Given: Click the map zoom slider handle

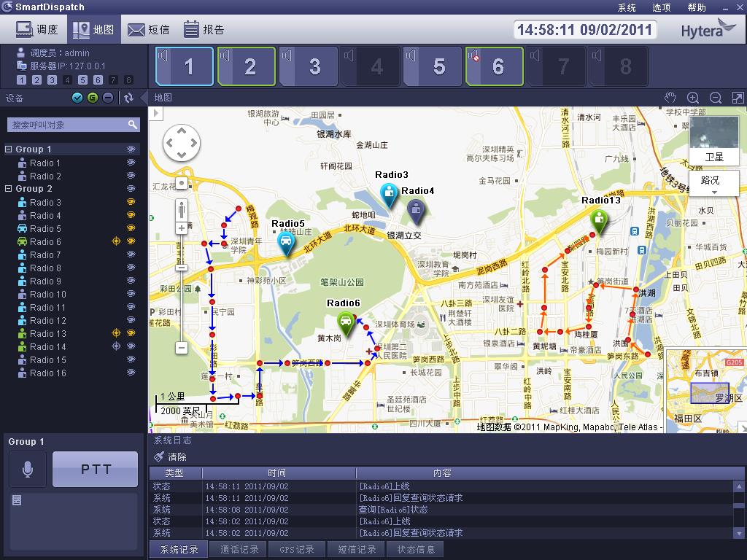Looking at the screenshot, I should click(x=181, y=268).
